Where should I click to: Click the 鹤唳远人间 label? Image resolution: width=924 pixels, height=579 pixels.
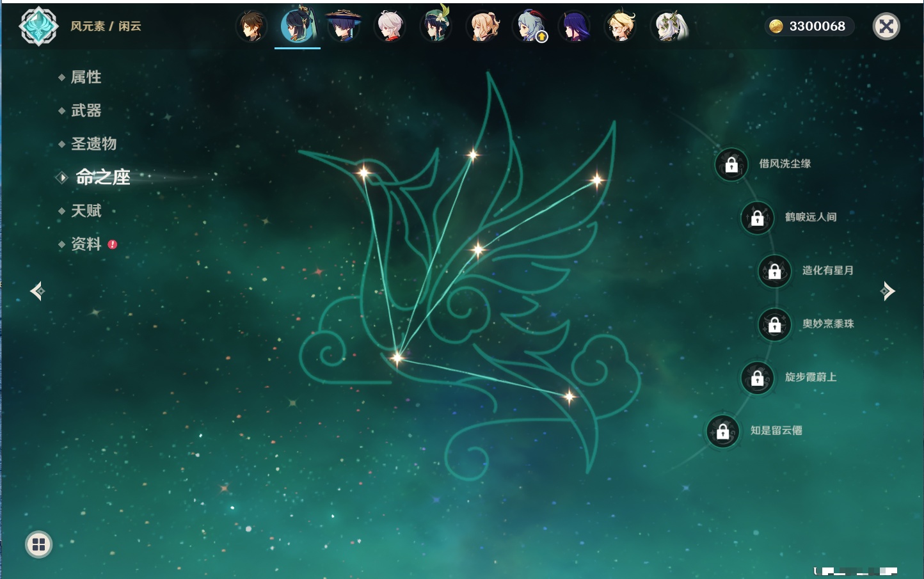coord(811,217)
